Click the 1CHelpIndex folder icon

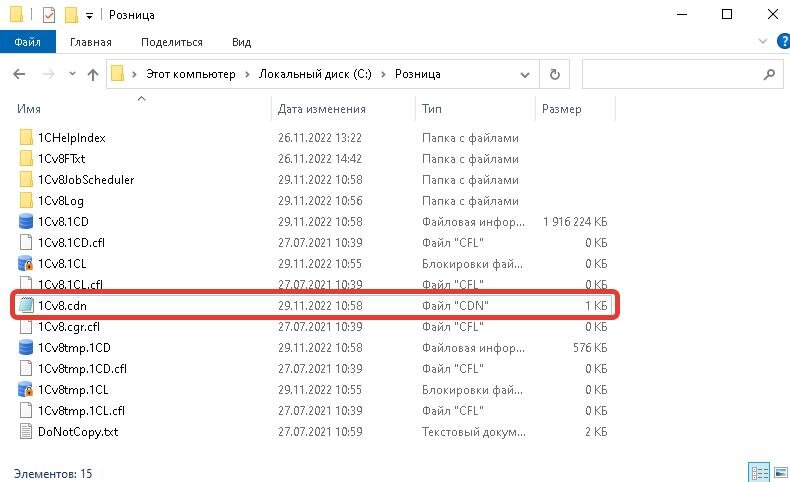click(26, 137)
